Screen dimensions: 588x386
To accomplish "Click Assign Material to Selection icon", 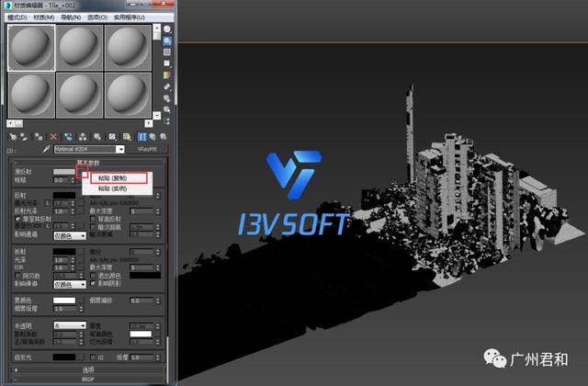I will 39,137.
